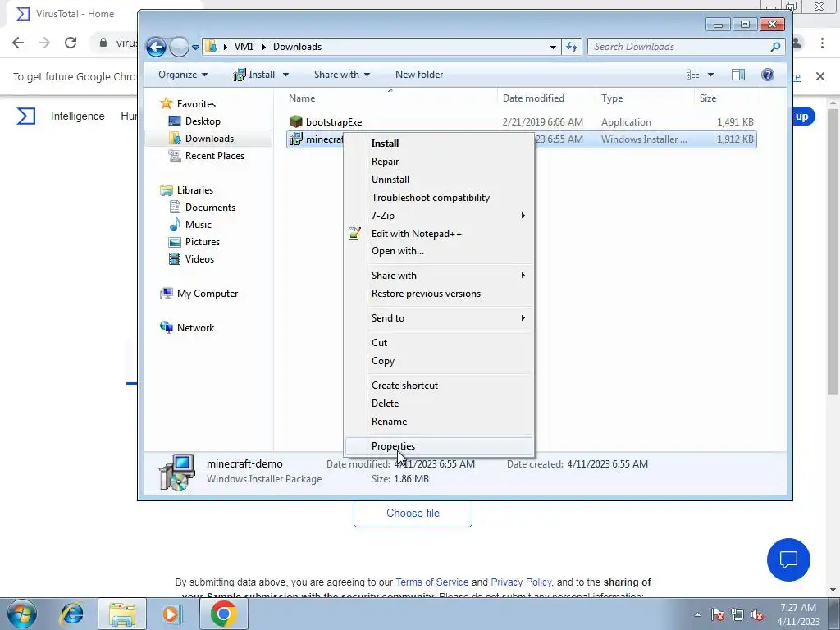Viewport: 840px width, 630px height.
Task: Choose Create shortcut
Action: [x=404, y=386]
